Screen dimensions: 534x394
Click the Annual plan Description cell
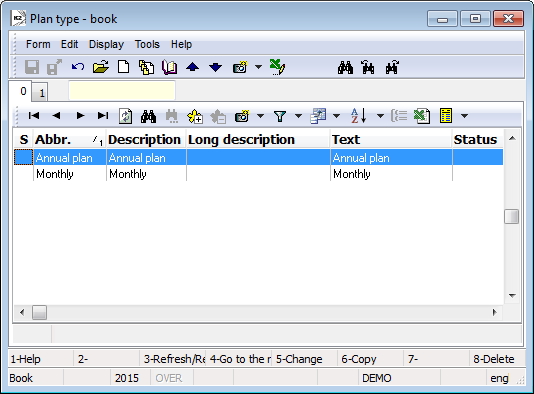146,158
